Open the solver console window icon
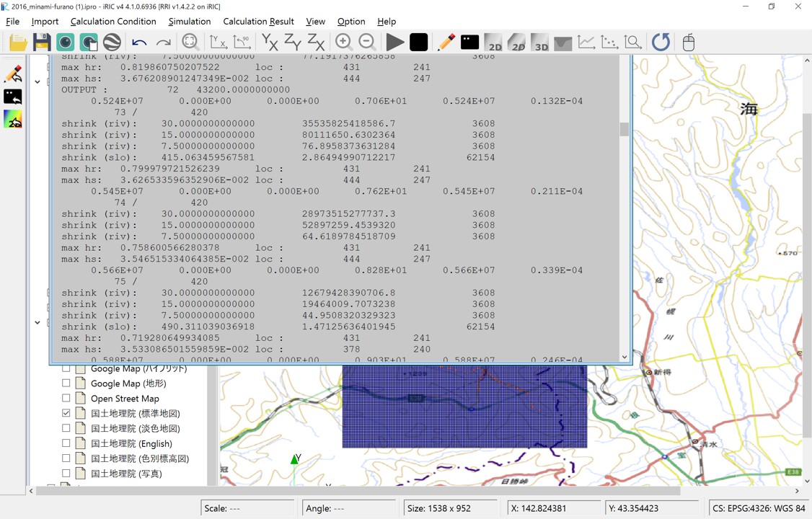 point(469,42)
